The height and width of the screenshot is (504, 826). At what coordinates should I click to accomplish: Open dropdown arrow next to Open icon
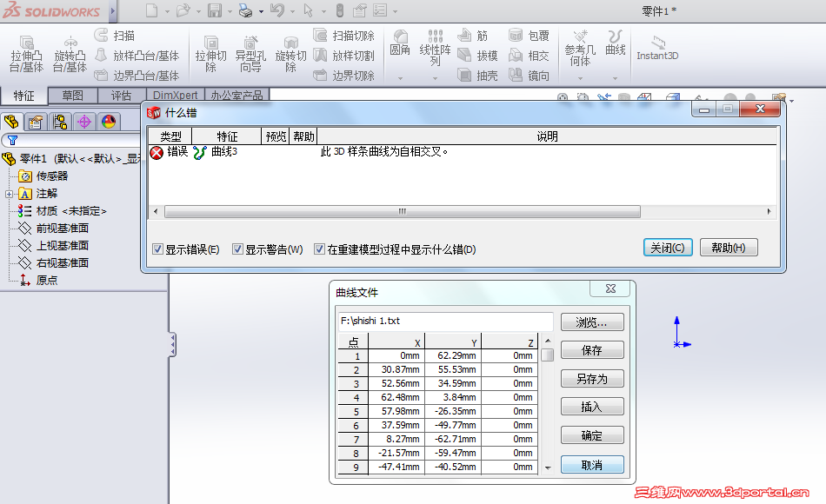coord(198,11)
